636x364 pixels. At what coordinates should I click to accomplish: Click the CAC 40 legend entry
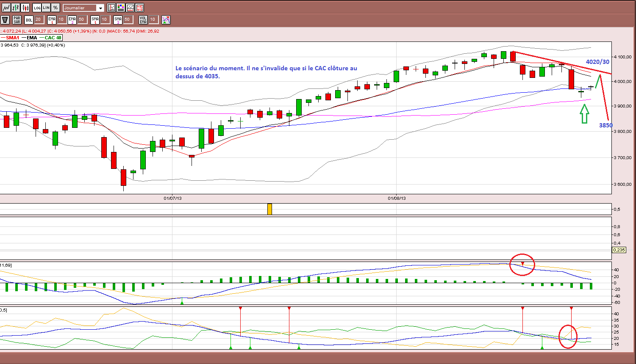click(x=50, y=38)
